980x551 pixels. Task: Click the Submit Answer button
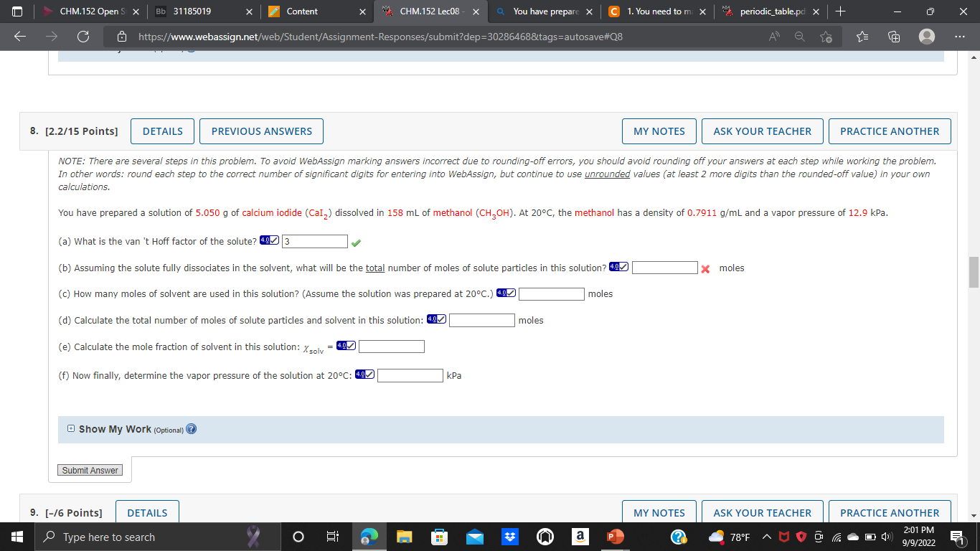[x=90, y=470]
